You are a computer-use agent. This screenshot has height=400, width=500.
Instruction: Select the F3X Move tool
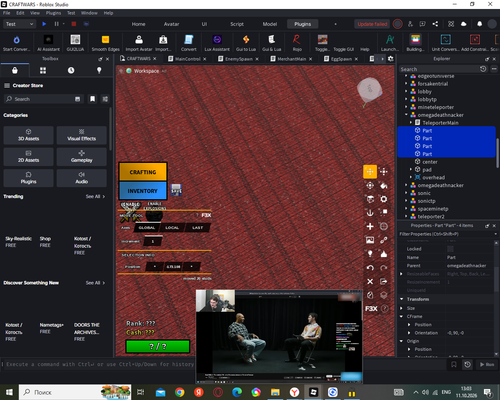coord(370,172)
